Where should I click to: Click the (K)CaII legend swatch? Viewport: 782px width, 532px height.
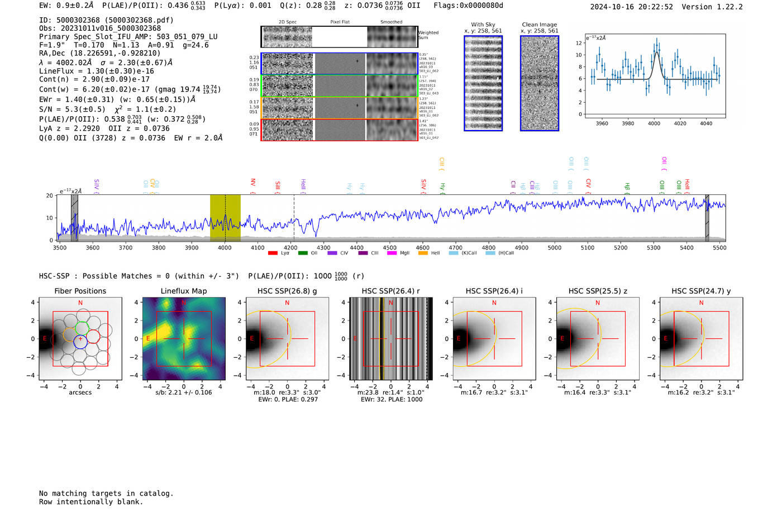[x=454, y=253]
